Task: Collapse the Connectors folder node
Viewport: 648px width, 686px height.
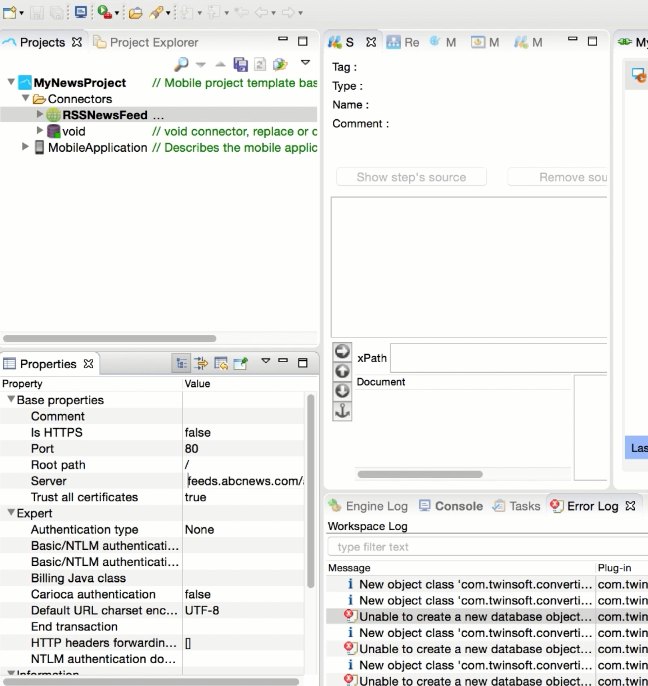Action: [x=25, y=98]
